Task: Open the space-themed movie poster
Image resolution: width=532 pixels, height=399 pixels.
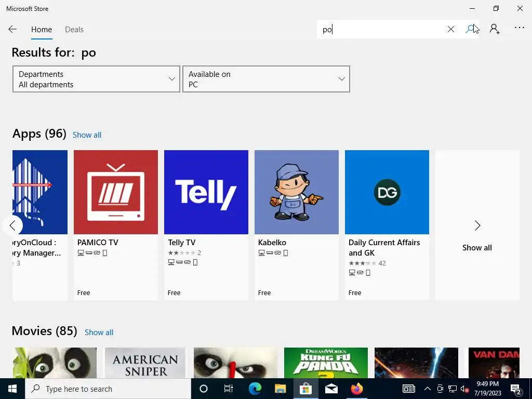Action: point(416,363)
